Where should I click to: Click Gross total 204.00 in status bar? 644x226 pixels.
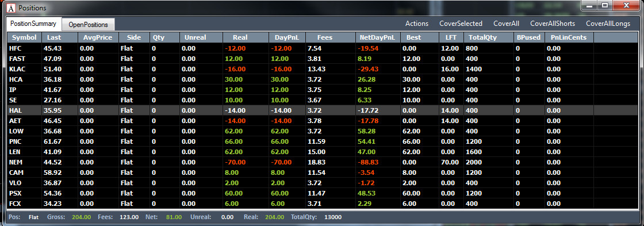click(81, 217)
